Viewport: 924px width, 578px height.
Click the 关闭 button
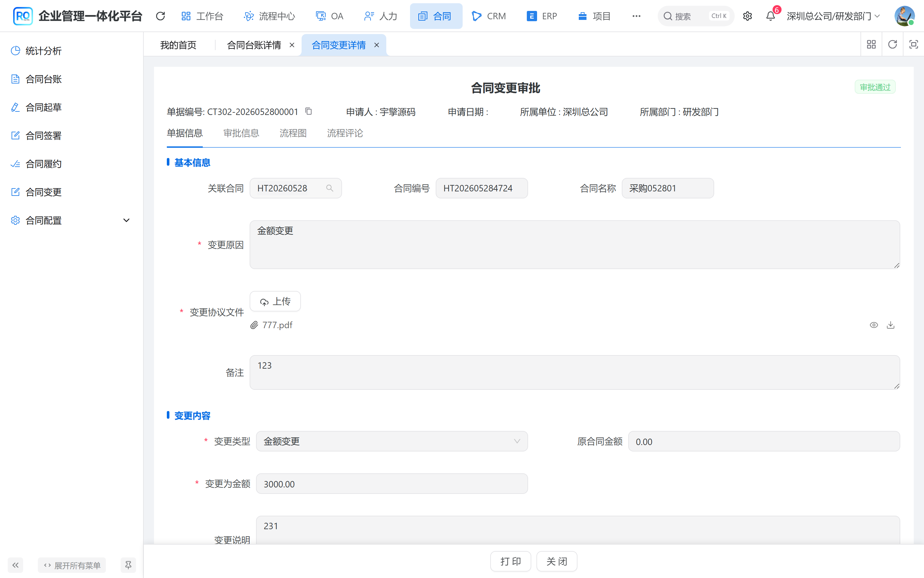tap(557, 561)
